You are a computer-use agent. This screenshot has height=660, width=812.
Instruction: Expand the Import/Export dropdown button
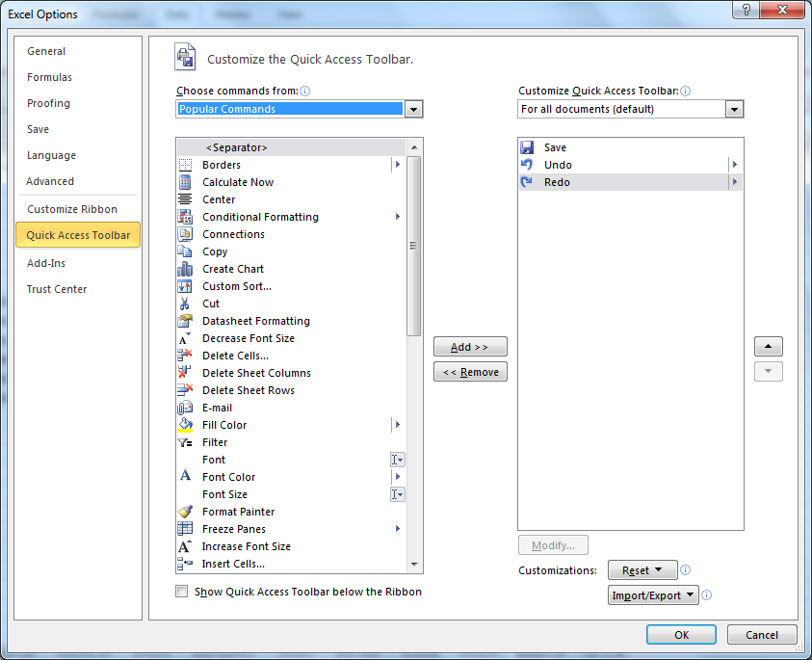654,595
